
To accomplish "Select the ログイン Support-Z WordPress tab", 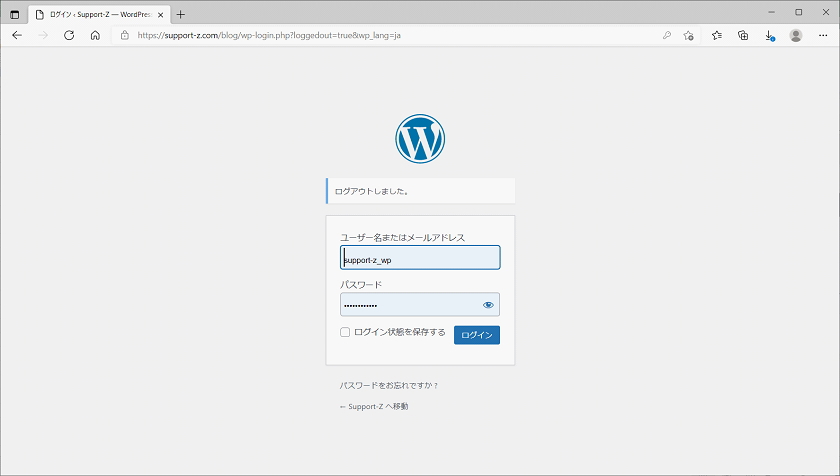I will pos(98,14).
